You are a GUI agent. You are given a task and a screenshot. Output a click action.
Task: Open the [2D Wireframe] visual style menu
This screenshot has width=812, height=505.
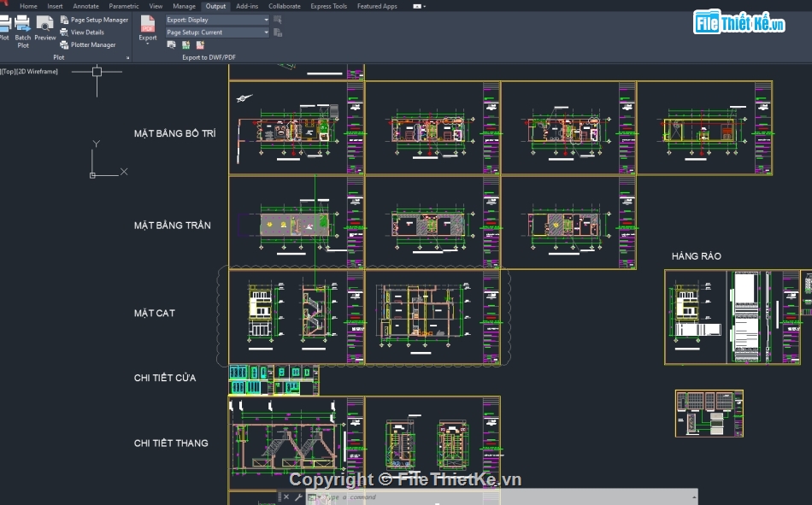point(37,72)
